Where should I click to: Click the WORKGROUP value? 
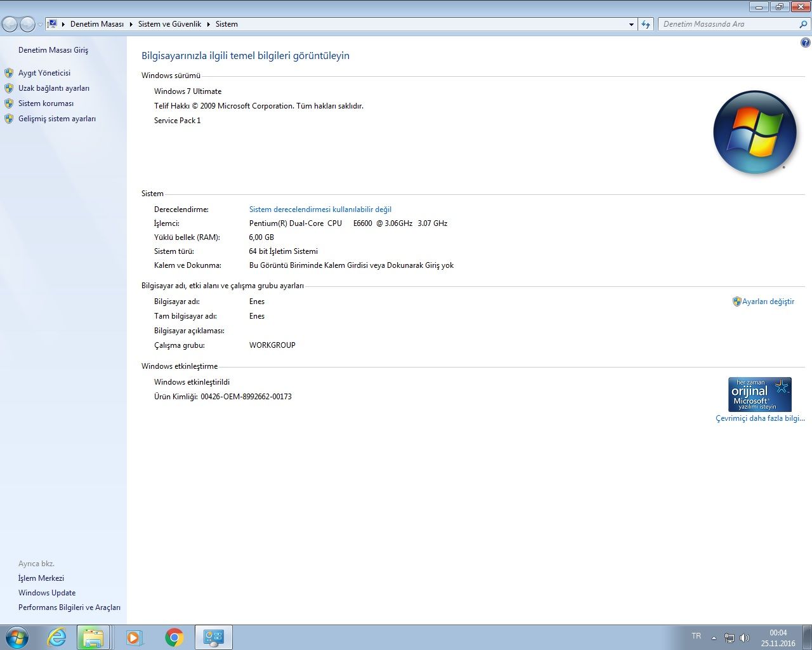272,345
